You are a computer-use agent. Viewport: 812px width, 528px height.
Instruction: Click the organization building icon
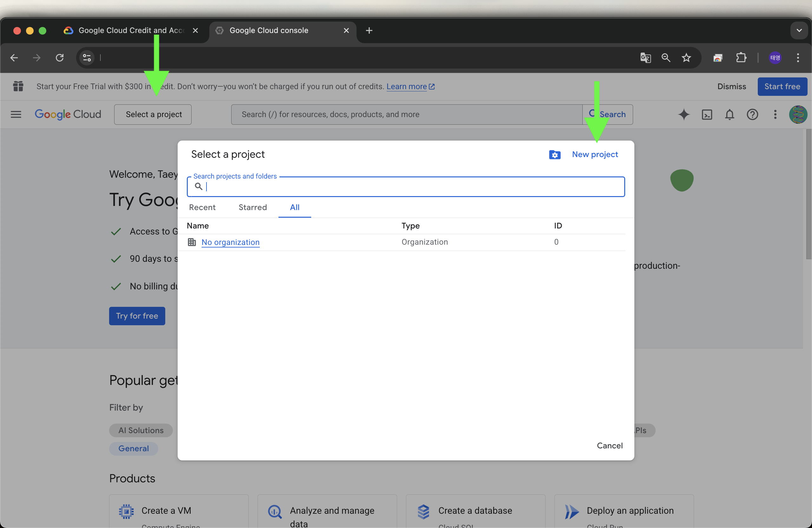(x=192, y=242)
